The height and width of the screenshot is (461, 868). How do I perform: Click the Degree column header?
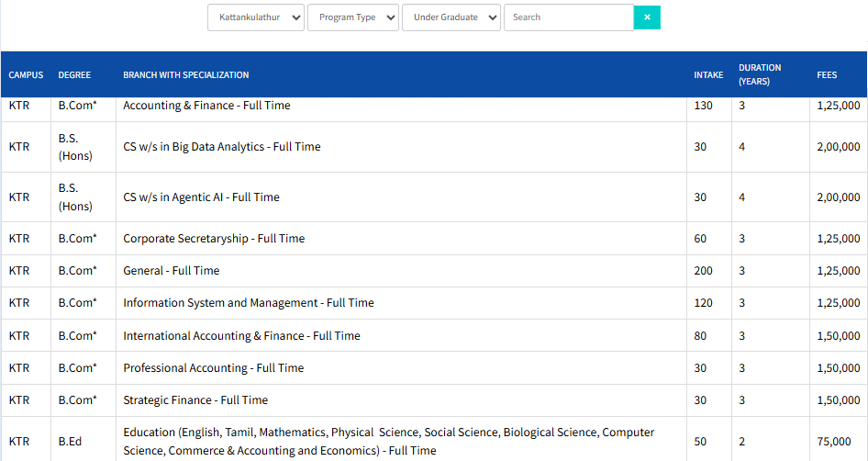pos(74,75)
